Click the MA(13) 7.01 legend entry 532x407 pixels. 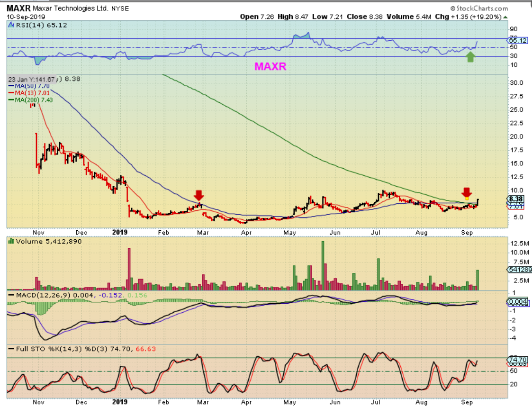[x=29, y=93]
